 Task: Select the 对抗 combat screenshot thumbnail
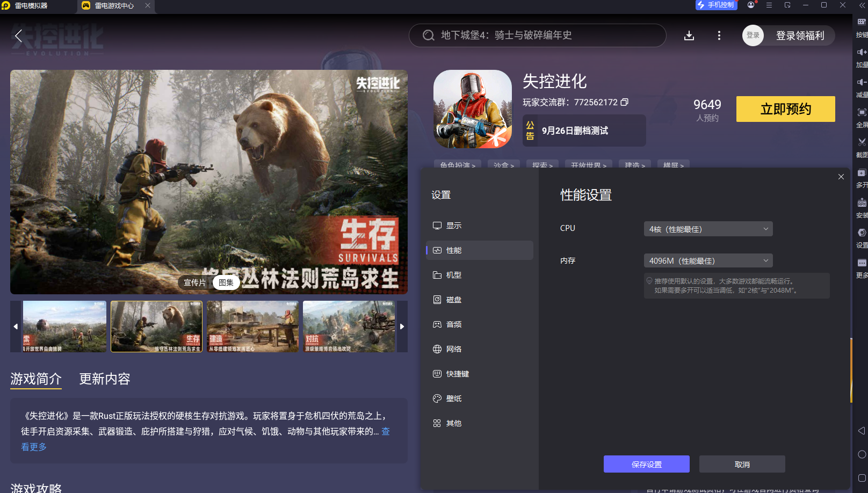(349, 327)
